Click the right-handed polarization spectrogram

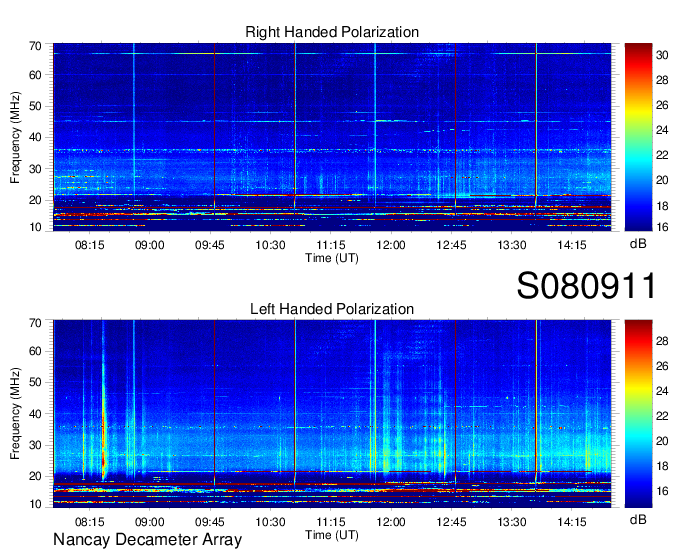(332, 137)
